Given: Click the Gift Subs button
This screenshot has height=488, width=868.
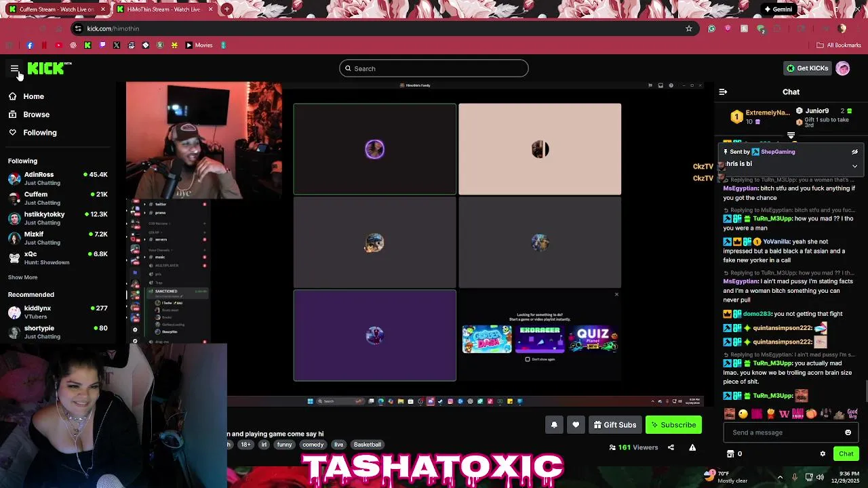Looking at the screenshot, I should point(614,425).
